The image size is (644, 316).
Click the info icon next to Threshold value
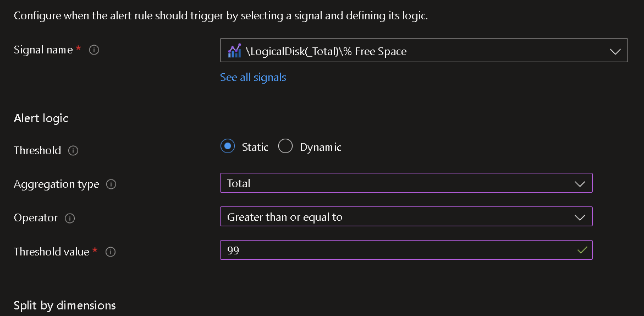(111, 252)
